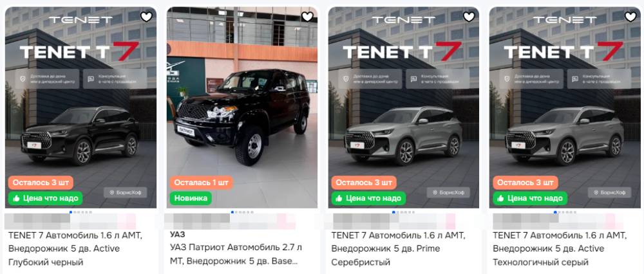Open the UAZ Patriot showroom photo

pos(242,107)
